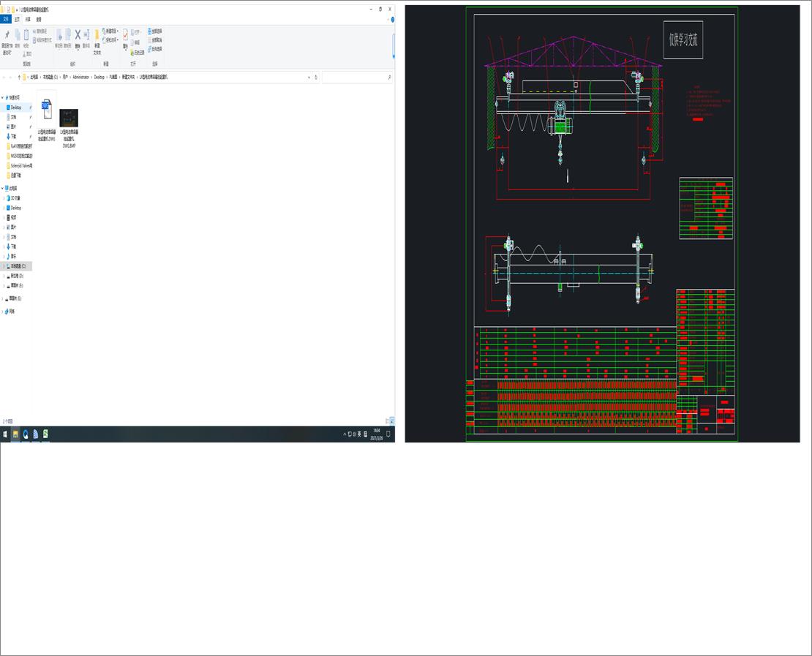Click the Up arrow navigation icon
Screen dimensions: 812x656
[18, 77]
